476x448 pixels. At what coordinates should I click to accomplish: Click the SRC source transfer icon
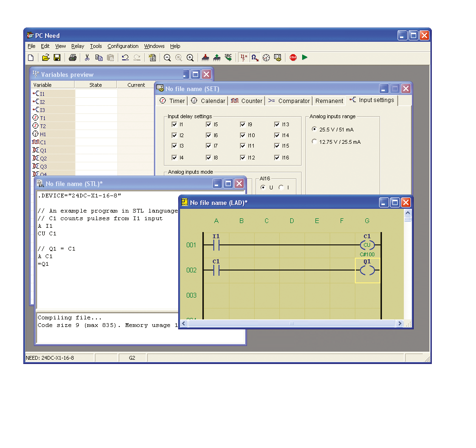[228, 57]
